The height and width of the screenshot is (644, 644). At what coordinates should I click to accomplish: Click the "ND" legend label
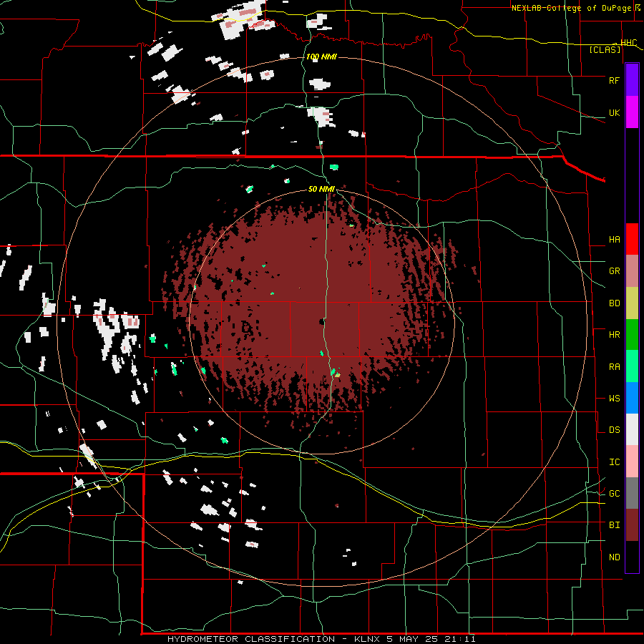click(x=614, y=557)
